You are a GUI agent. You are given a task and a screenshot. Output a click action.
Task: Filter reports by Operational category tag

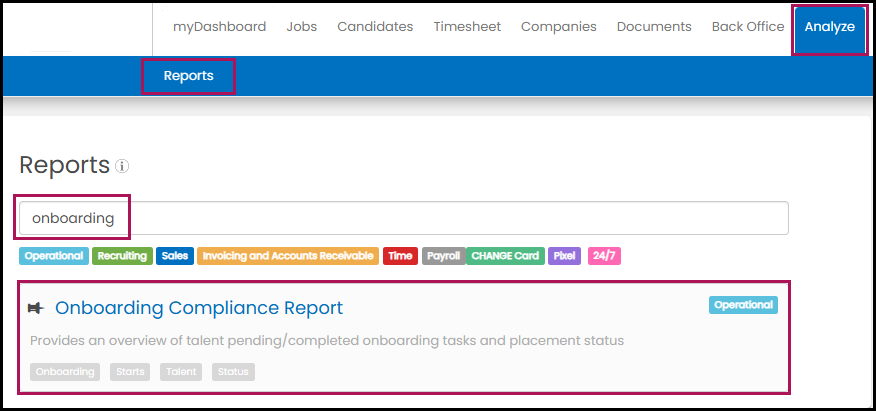[54, 256]
